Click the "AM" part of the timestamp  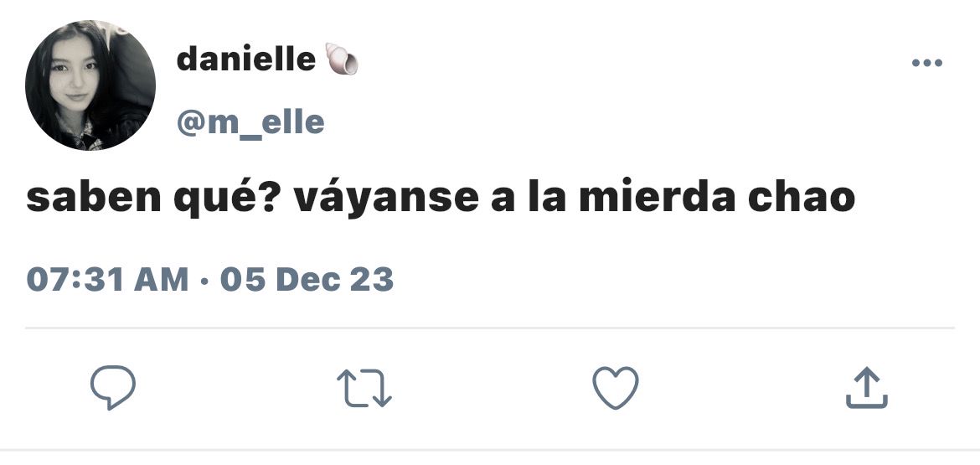[x=162, y=279]
